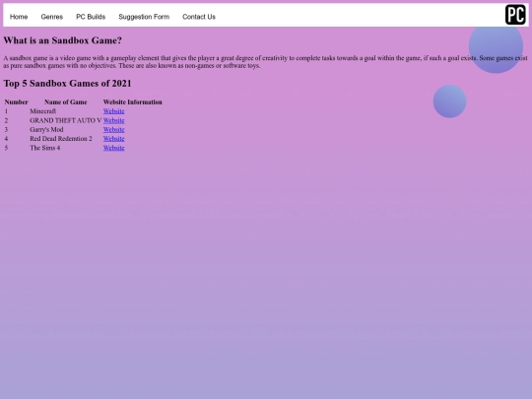Open the Minecraft Website link
Image resolution: width=532 pixels, height=399 pixels.
[x=113, y=111]
